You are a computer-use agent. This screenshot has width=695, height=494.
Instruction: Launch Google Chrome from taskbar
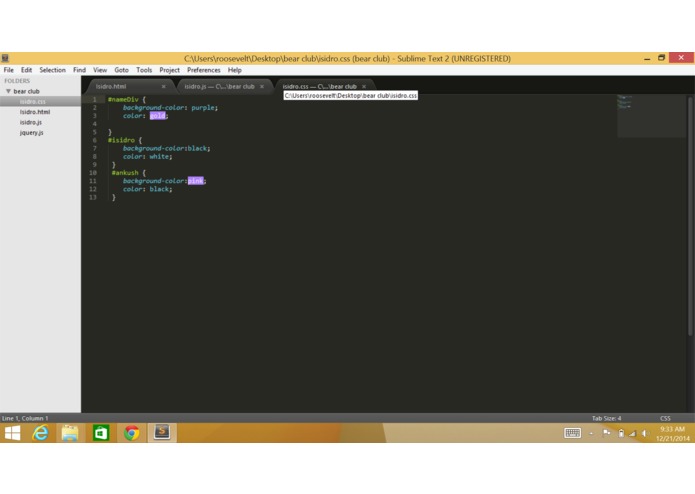click(x=131, y=433)
